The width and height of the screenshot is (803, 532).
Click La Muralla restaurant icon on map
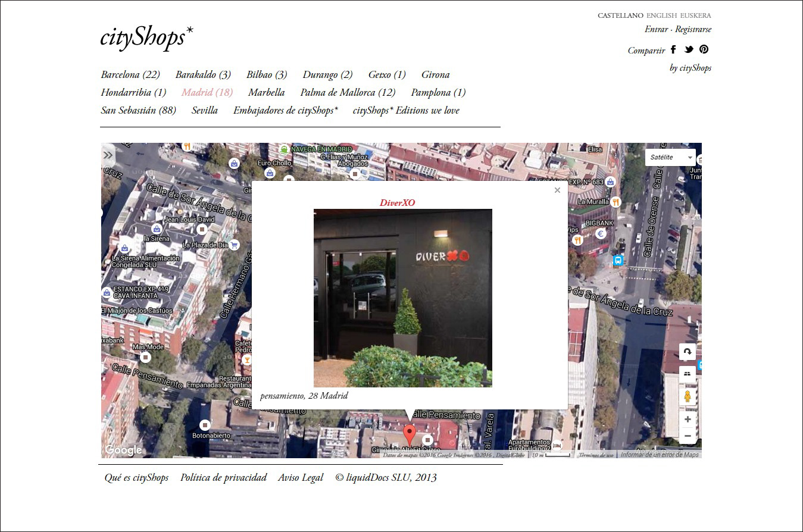pos(615,202)
